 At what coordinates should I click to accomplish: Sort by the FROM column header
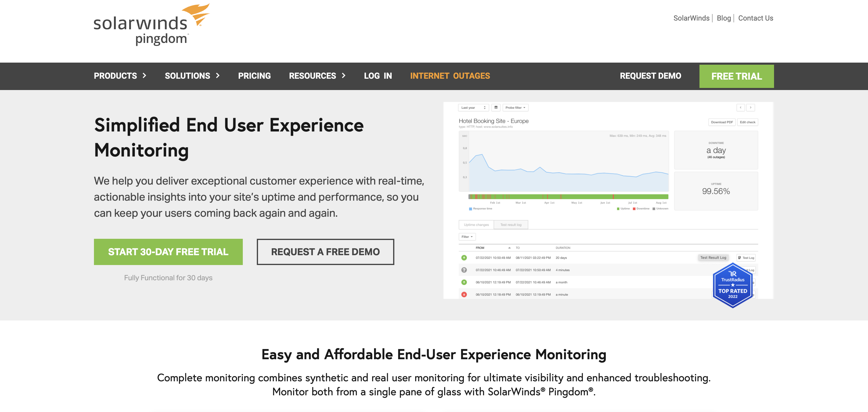[480, 248]
